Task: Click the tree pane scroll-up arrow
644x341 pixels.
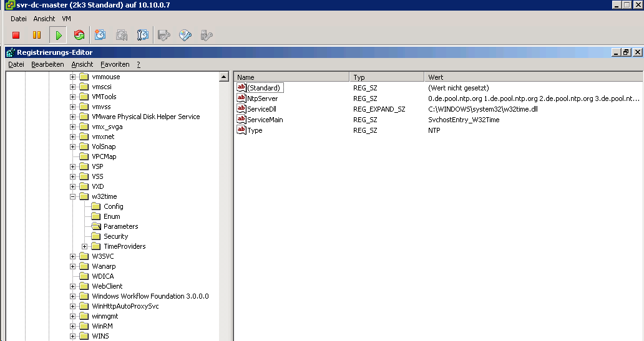Action: pos(224,77)
